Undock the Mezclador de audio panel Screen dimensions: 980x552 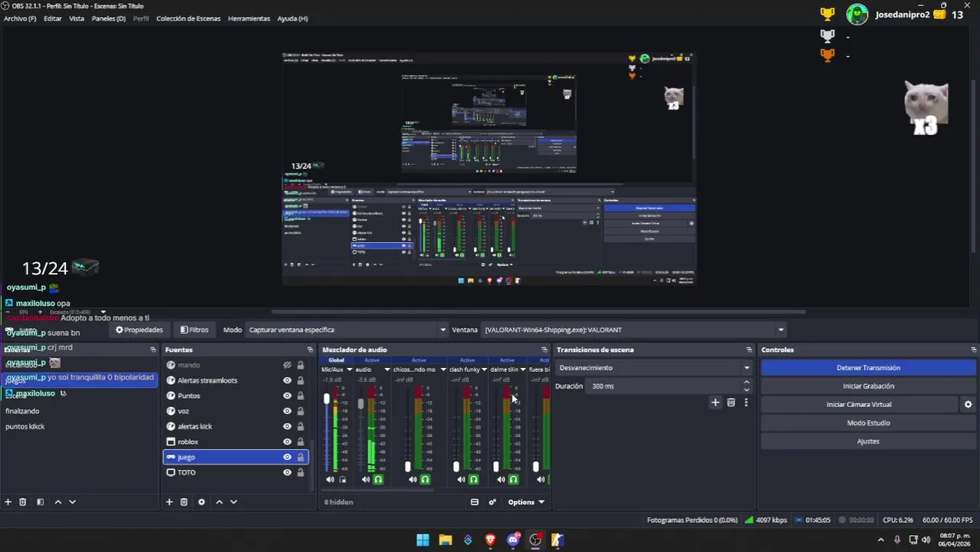tap(544, 350)
